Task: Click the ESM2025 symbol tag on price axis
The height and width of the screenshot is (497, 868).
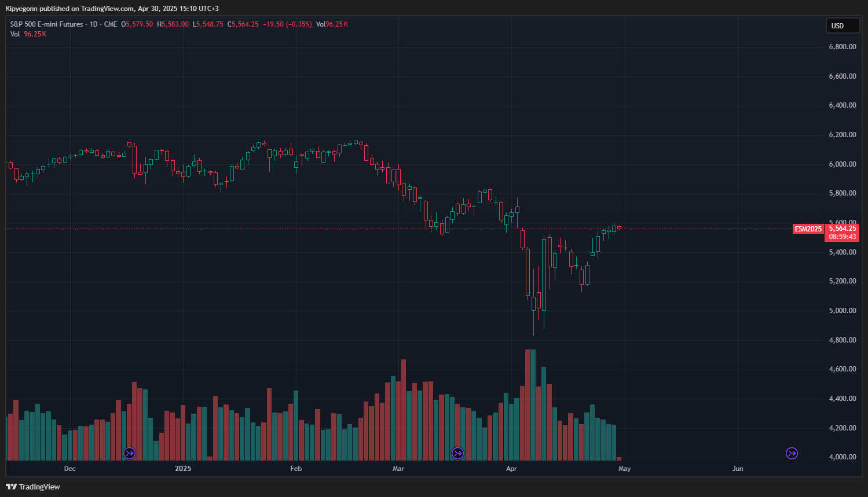Action: pyautogui.click(x=808, y=229)
